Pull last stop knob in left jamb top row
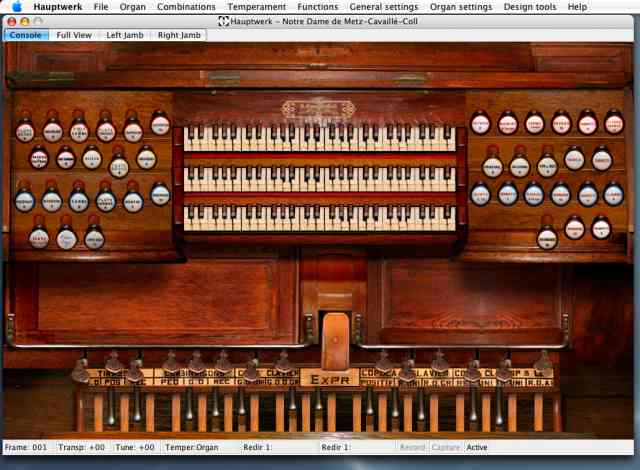The image size is (640, 470). (160, 124)
